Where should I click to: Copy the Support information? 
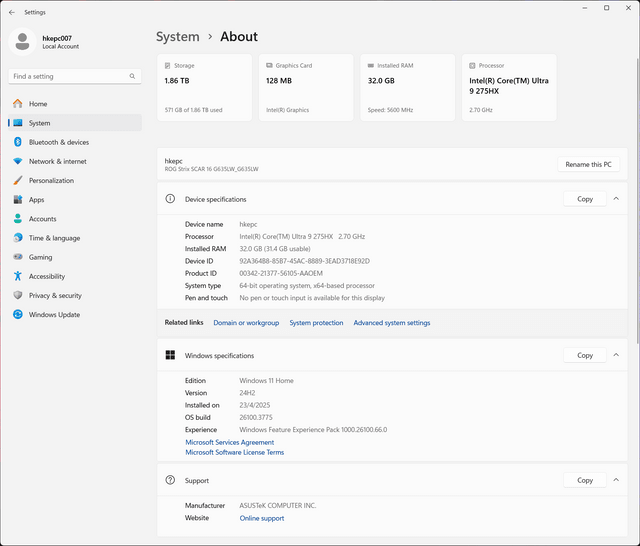click(x=585, y=480)
